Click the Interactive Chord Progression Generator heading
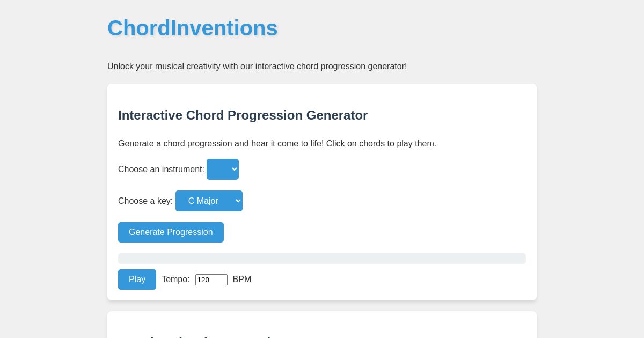This screenshot has height=338, width=644. point(243,115)
